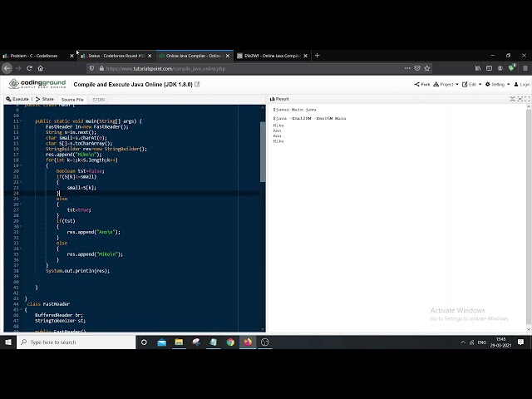
Task: Click the Login link
Action: pos(522,84)
